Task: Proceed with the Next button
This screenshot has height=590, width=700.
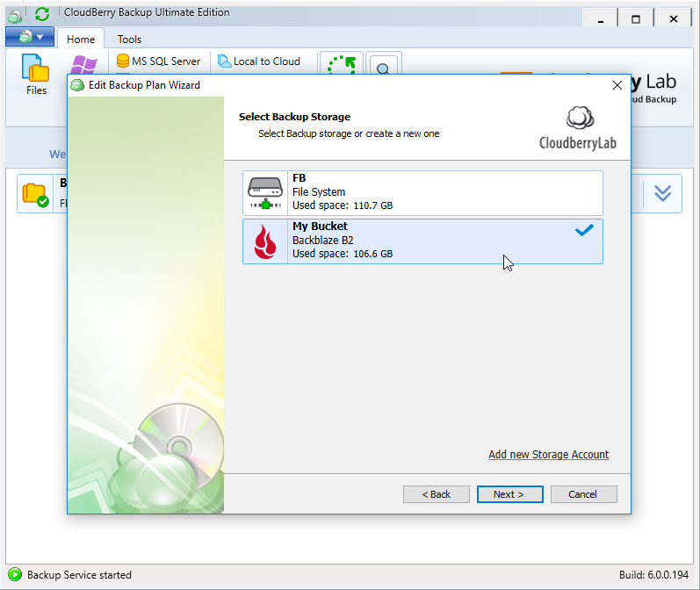Action: click(509, 494)
